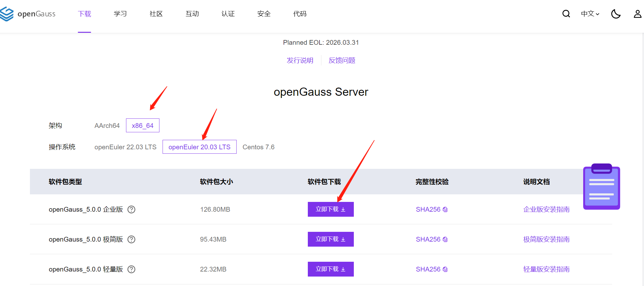The height and width of the screenshot is (286, 644).
Task: Open the 发行说明 link
Action: click(300, 60)
